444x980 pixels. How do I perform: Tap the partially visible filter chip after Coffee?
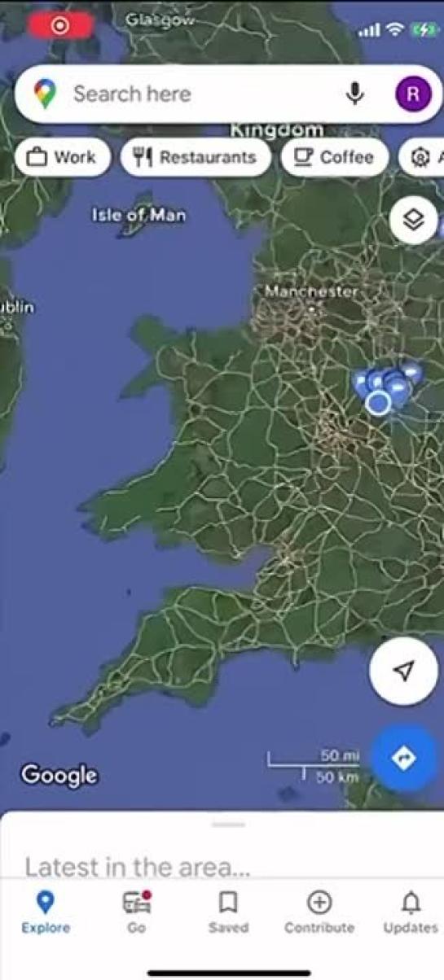click(x=422, y=157)
